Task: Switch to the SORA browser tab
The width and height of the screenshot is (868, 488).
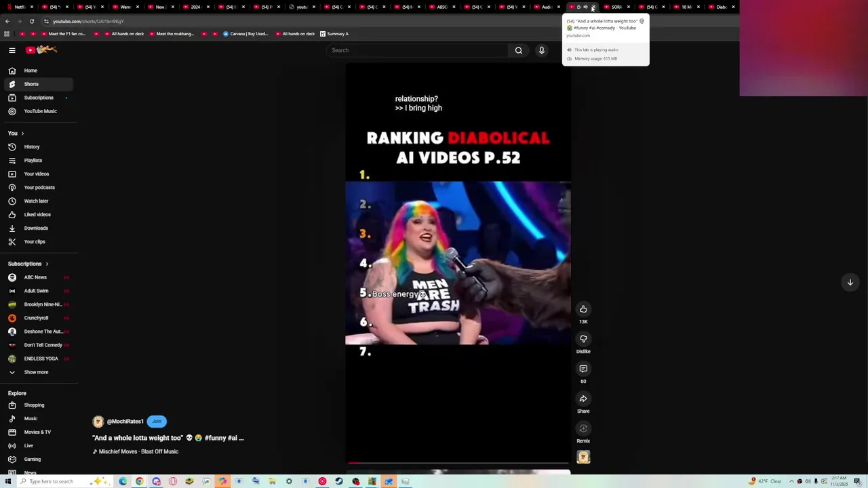Action: click(616, 7)
